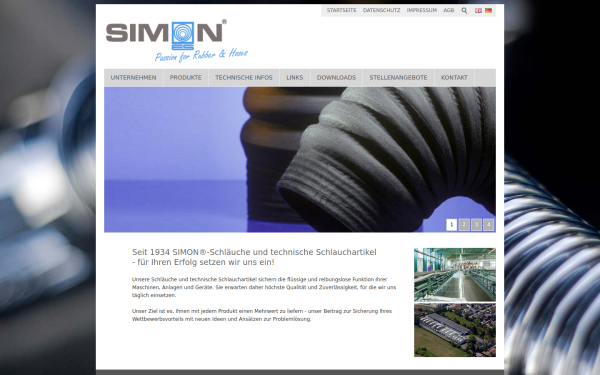Click the search magnifier icon
Image resolution: width=600 pixels, height=375 pixels.
[x=464, y=11]
